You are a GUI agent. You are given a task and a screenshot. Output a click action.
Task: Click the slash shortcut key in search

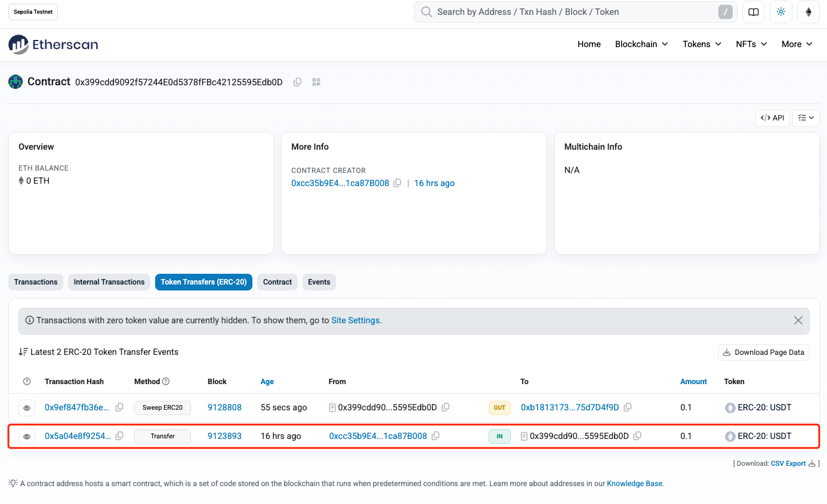tap(726, 12)
